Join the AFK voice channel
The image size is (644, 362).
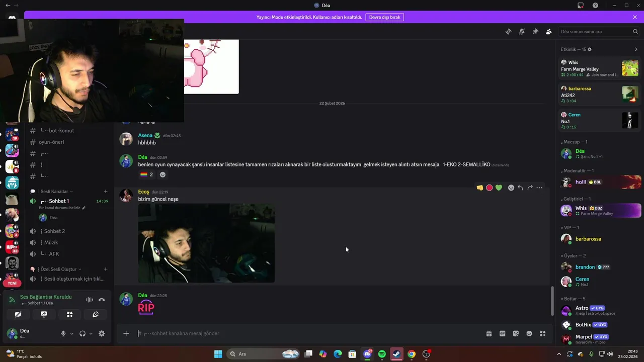pos(69,254)
